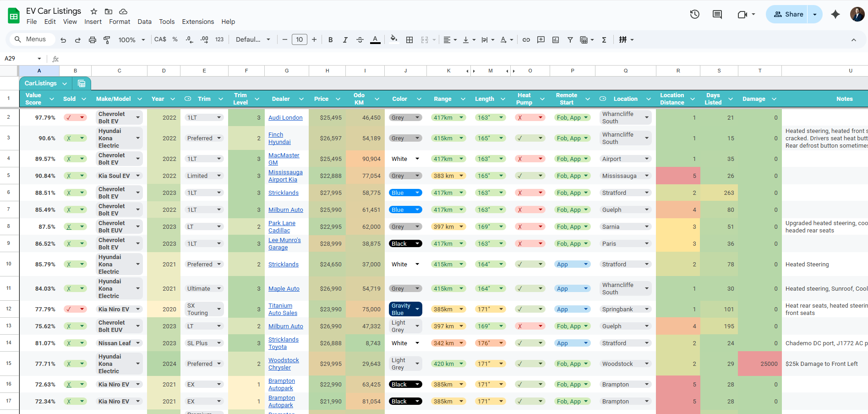
Task: Insert a chart
Action: [555, 39]
